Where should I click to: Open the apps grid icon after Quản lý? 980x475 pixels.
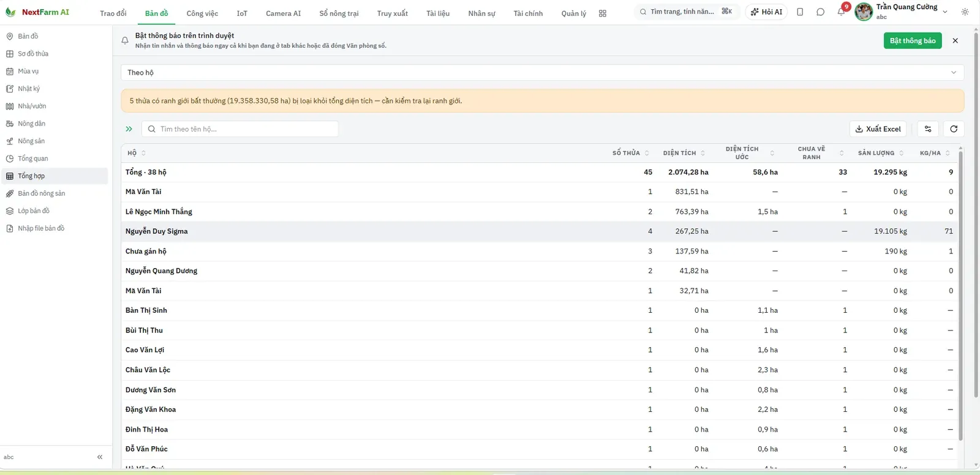(x=603, y=13)
